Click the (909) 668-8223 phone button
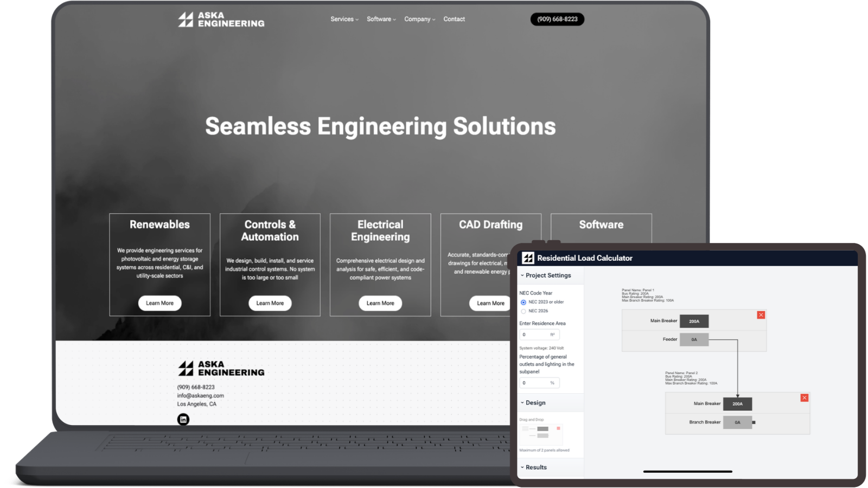The width and height of the screenshot is (868, 488). (x=557, y=19)
